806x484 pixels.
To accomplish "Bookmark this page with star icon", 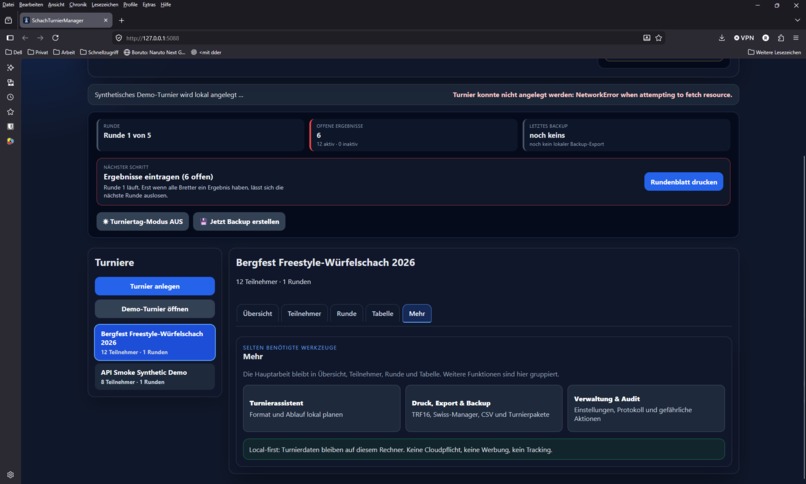I will coord(658,38).
